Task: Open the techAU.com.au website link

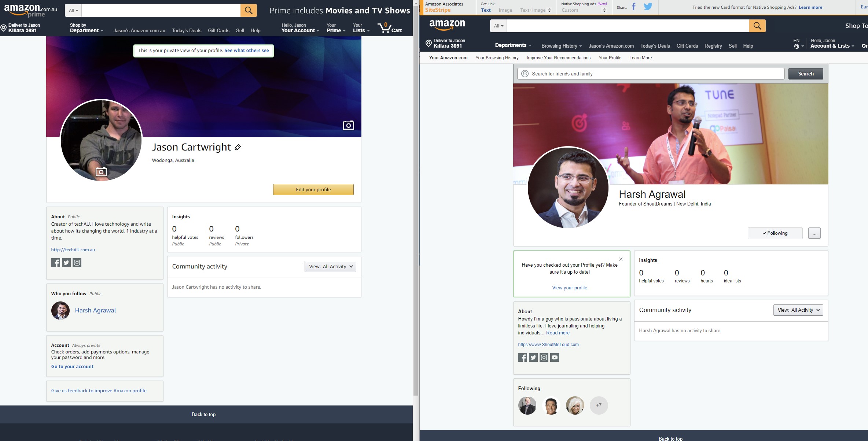Action: coord(73,249)
